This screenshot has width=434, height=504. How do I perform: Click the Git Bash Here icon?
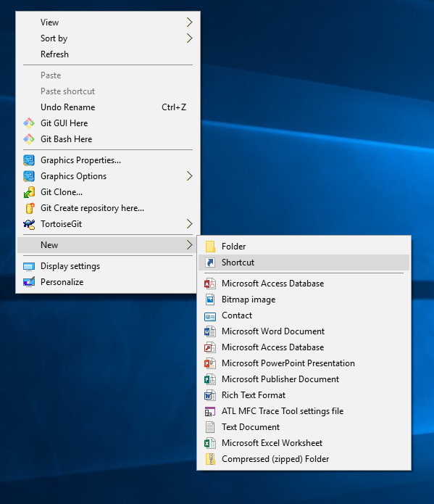pyautogui.click(x=29, y=139)
